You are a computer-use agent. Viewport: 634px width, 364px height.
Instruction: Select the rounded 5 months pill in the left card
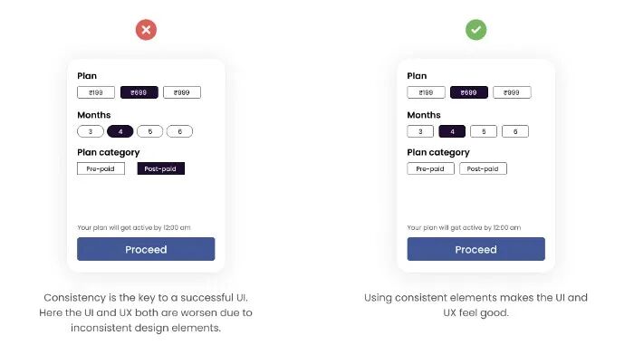150,131
